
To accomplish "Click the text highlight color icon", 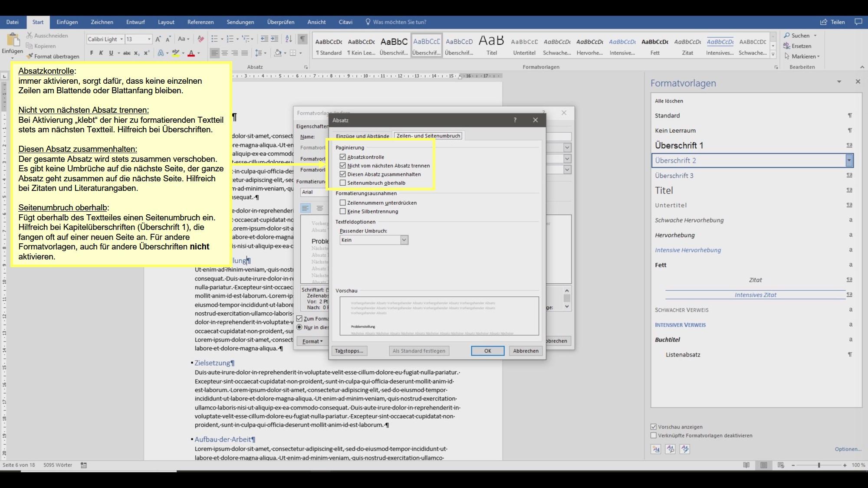I will pos(175,53).
